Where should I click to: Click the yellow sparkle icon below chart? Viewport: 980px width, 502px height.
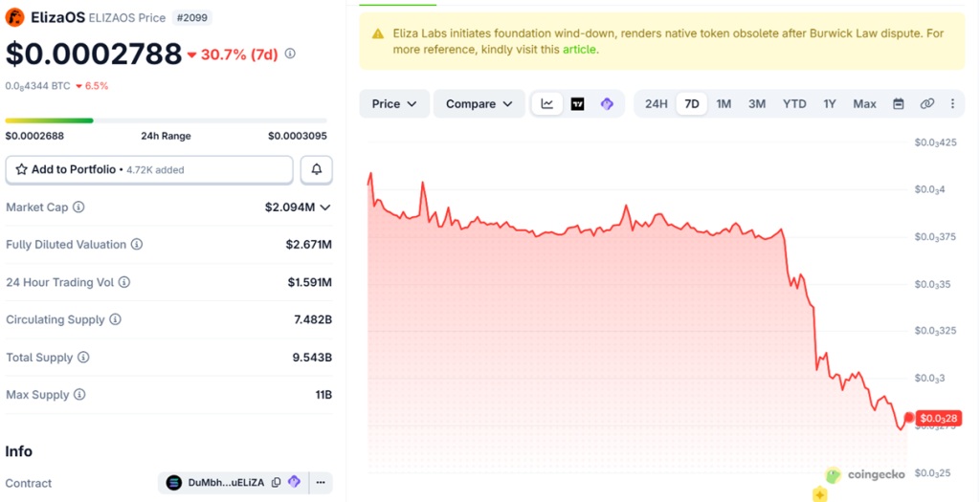(819, 494)
